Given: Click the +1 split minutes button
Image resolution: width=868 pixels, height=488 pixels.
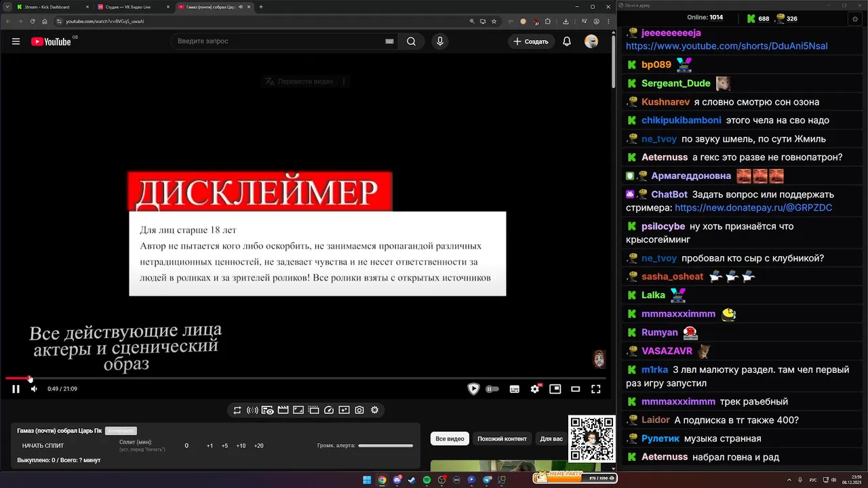Looking at the screenshot, I should click(x=210, y=445).
